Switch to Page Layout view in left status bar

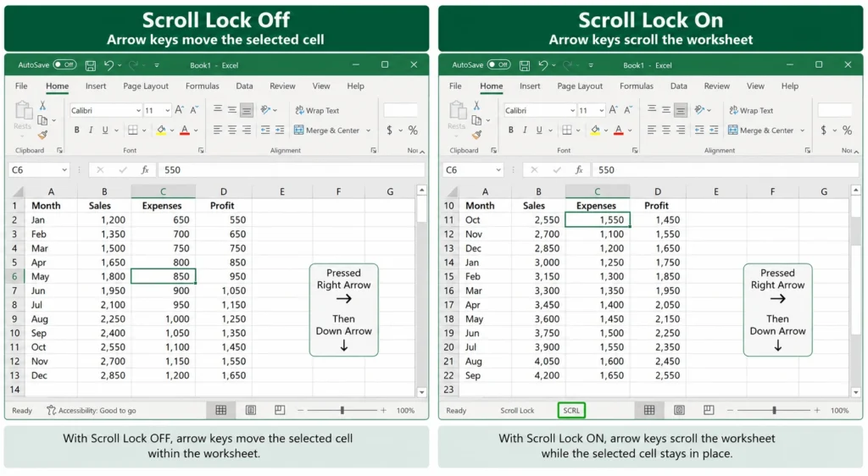pos(251,410)
